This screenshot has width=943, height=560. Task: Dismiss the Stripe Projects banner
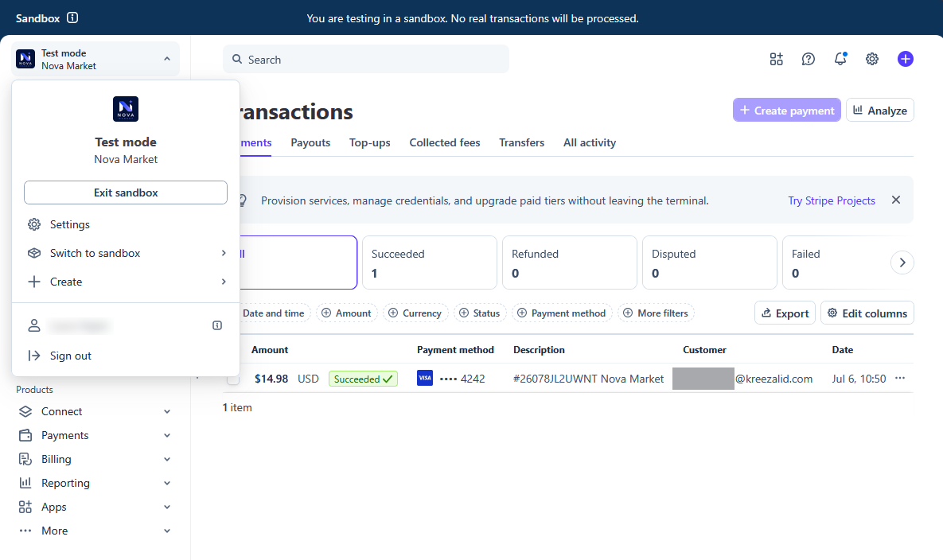tap(895, 200)
